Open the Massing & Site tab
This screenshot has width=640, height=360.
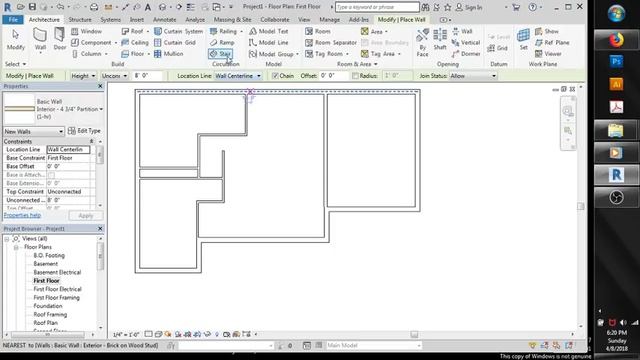click(x=232, y=20)
